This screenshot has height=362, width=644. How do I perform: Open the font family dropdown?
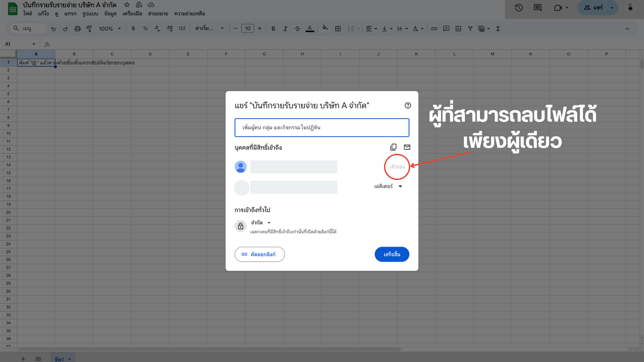pos(209,29)
